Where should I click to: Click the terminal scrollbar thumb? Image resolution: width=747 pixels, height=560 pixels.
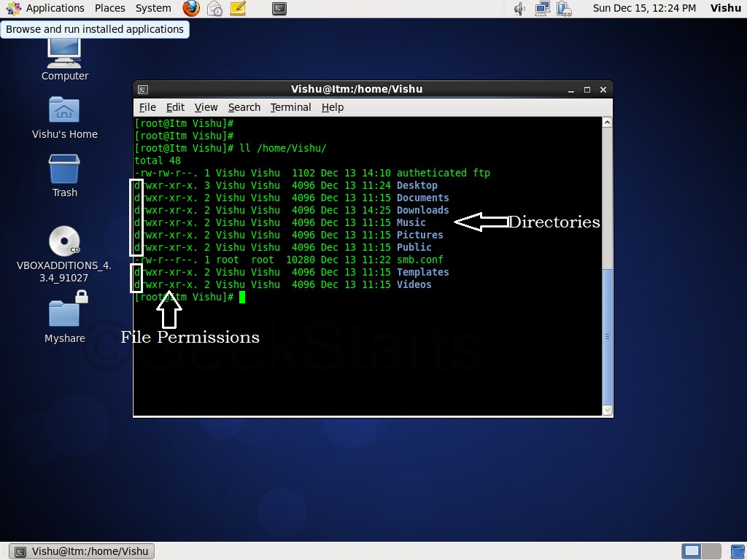point(607,337)
